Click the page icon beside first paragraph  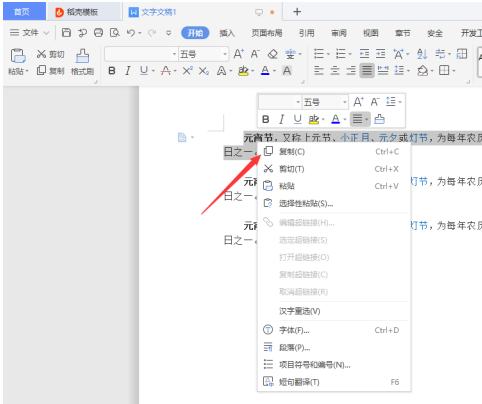tap(182, 137)
